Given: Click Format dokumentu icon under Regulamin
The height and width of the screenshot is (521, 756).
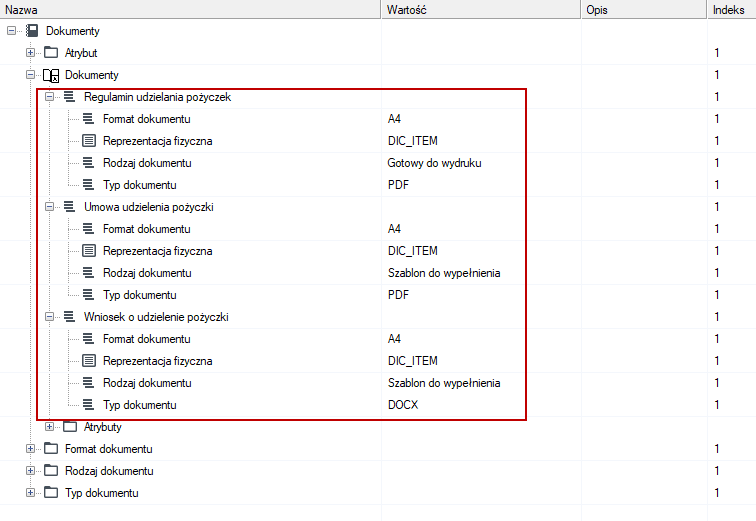Looking at the screenshot, I should point(88,119).
